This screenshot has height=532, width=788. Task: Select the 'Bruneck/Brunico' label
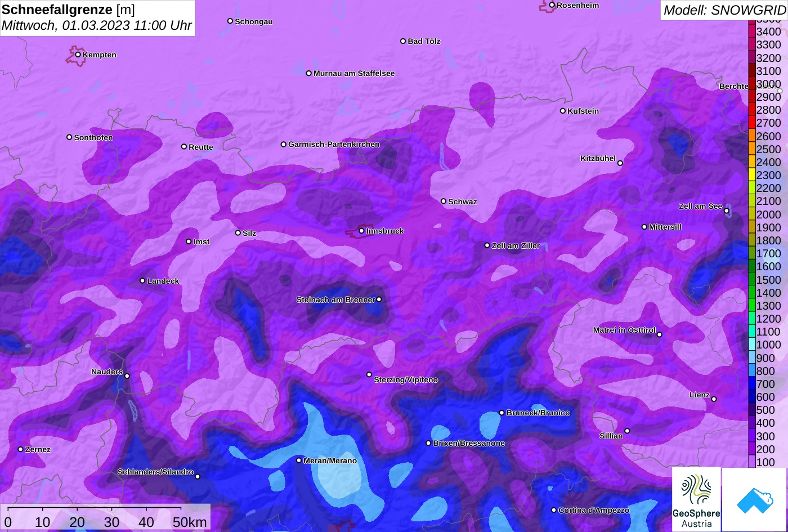pyautogui.click(x=538, y=413)
